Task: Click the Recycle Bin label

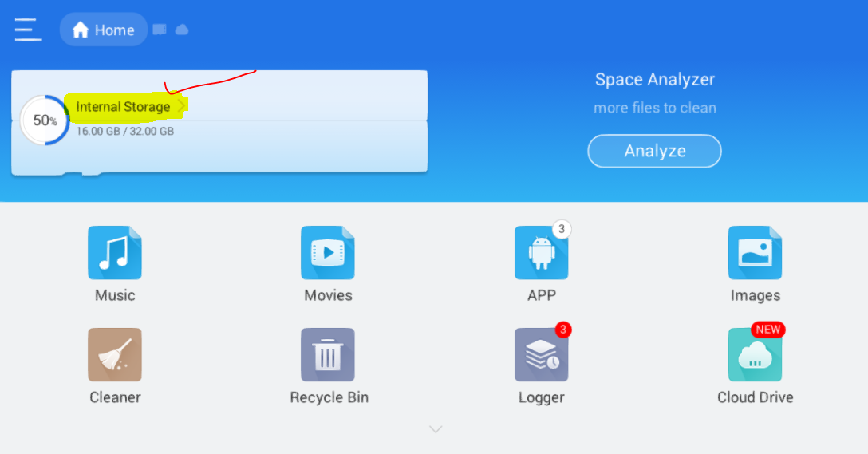Action: (329, 397)
